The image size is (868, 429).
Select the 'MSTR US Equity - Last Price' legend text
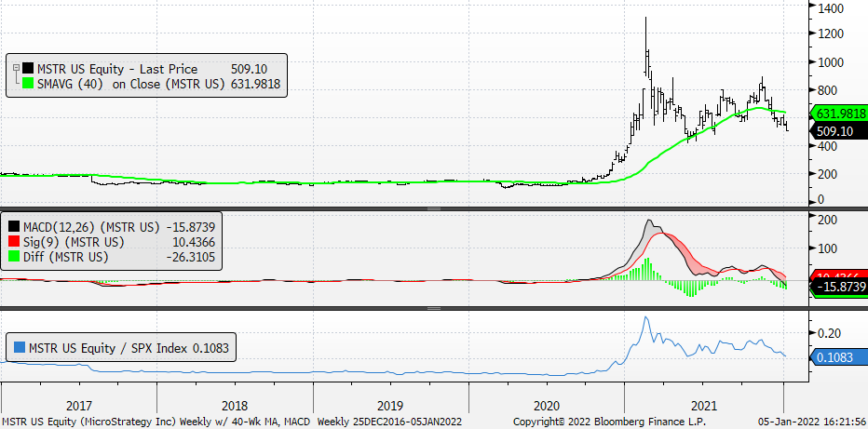[x=117, y=69]
